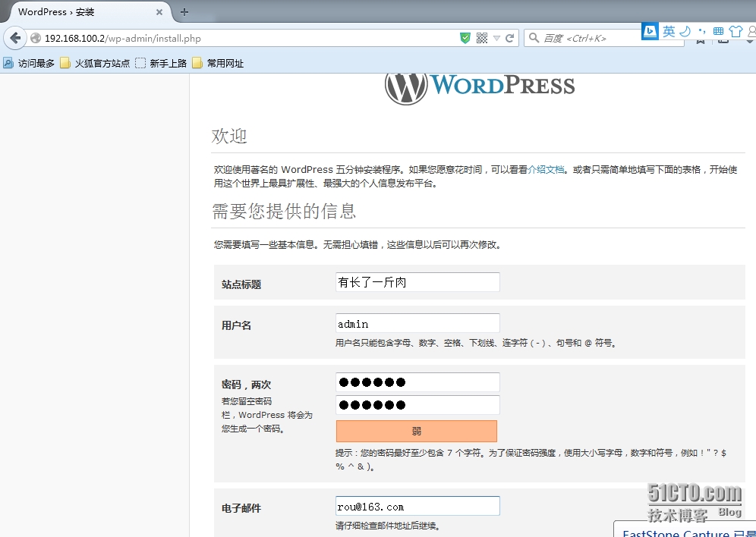The height and width of the screenshot is (537, 756).
Task: Click the 站点标题 input field
Action: (417, 282)
